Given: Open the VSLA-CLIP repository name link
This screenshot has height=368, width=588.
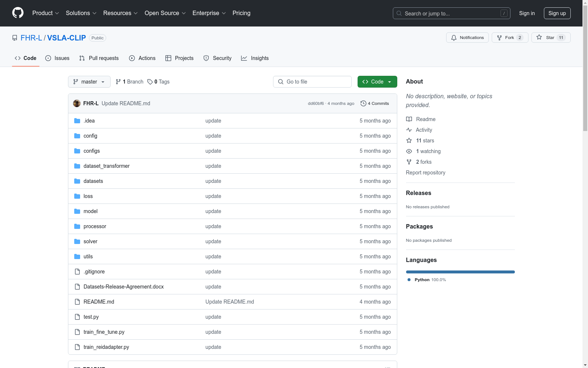Looking at the screenshot, I should click(67, 38).
